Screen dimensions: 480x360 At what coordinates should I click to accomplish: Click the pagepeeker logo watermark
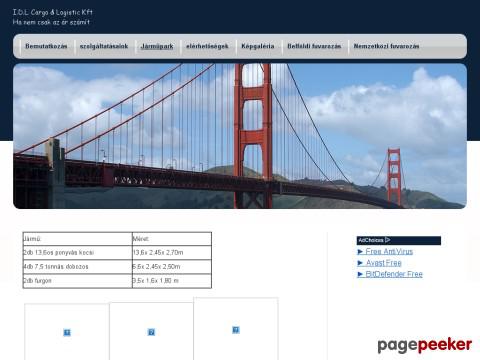click(425, 345)
